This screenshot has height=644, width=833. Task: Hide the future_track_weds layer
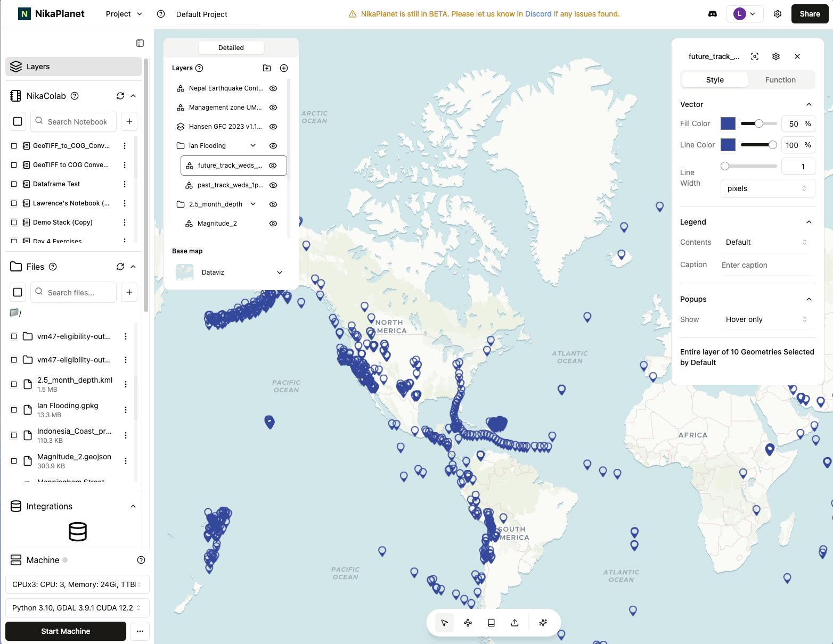pos(273,166)
